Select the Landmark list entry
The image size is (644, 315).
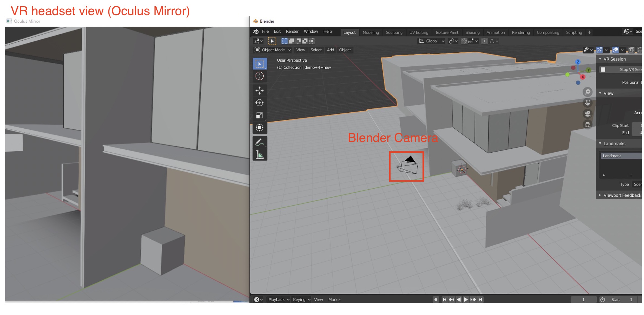621,156
